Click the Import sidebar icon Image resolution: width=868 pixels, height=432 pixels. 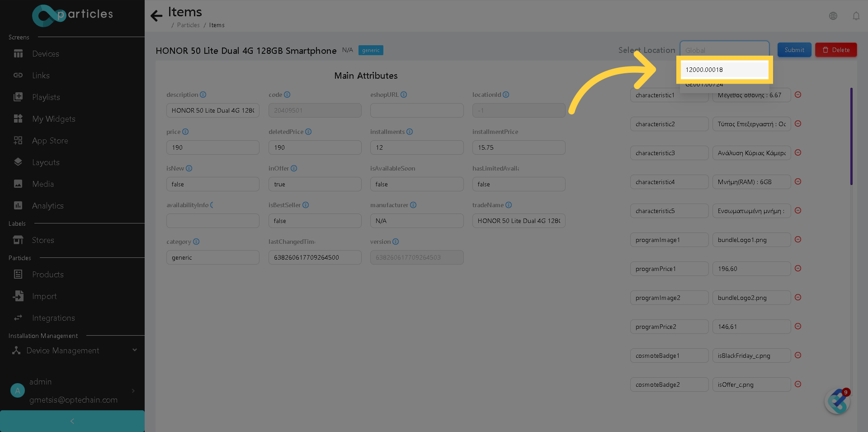18,296
